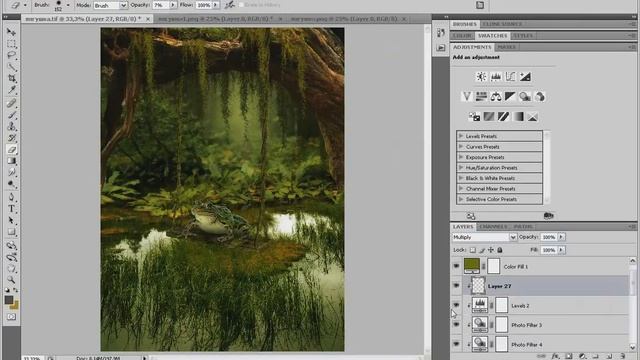This screenshot has height=360, width=640.
Task: Select the Move tool
Action: tap(11, 32)
